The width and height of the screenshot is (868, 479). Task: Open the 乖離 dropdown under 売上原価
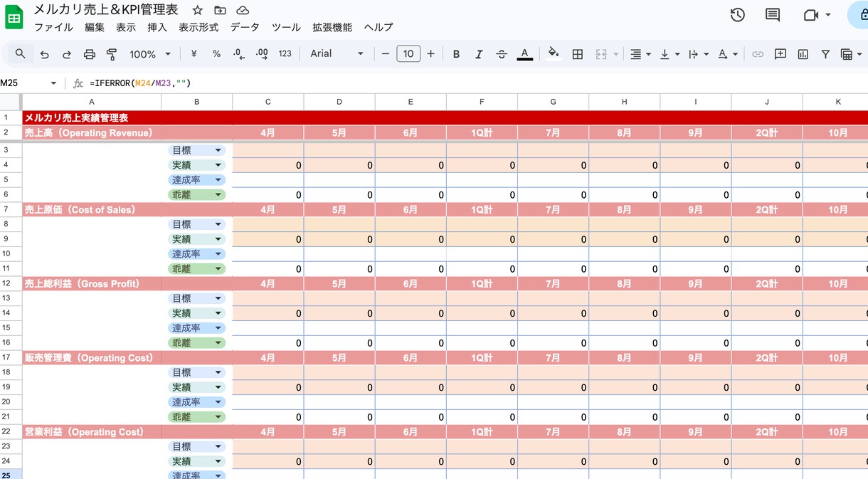[197, 269]
